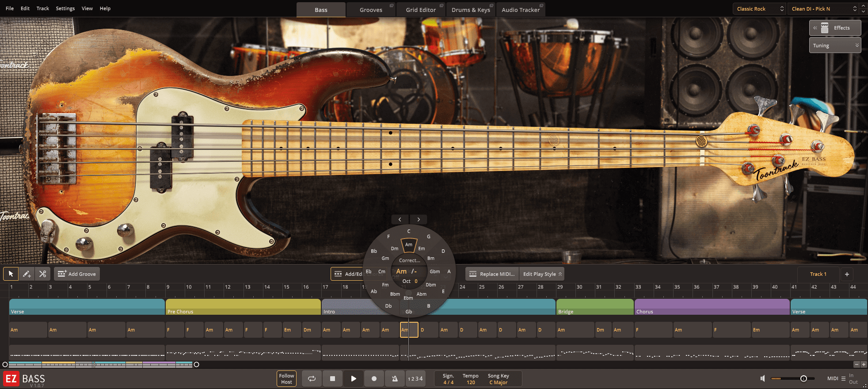The height and width of the screenshot is (389, 868).
Task: Switch to the Grid Editor tab
Action: (421, 10)
